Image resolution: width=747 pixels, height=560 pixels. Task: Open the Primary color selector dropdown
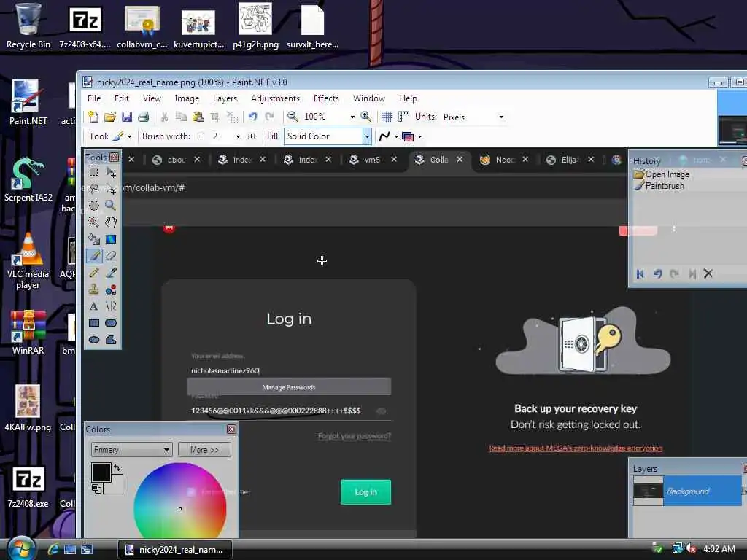(x=131, y=449)
